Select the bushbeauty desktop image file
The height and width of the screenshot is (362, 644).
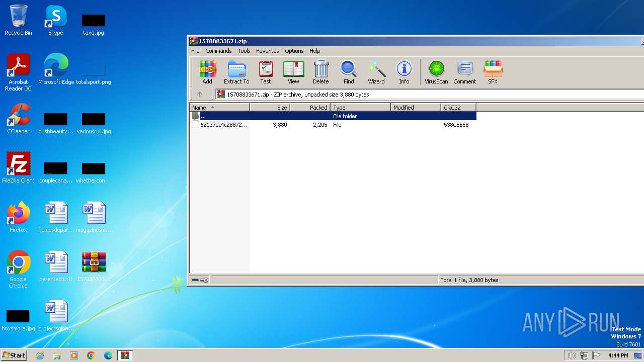tap(55, 123)
